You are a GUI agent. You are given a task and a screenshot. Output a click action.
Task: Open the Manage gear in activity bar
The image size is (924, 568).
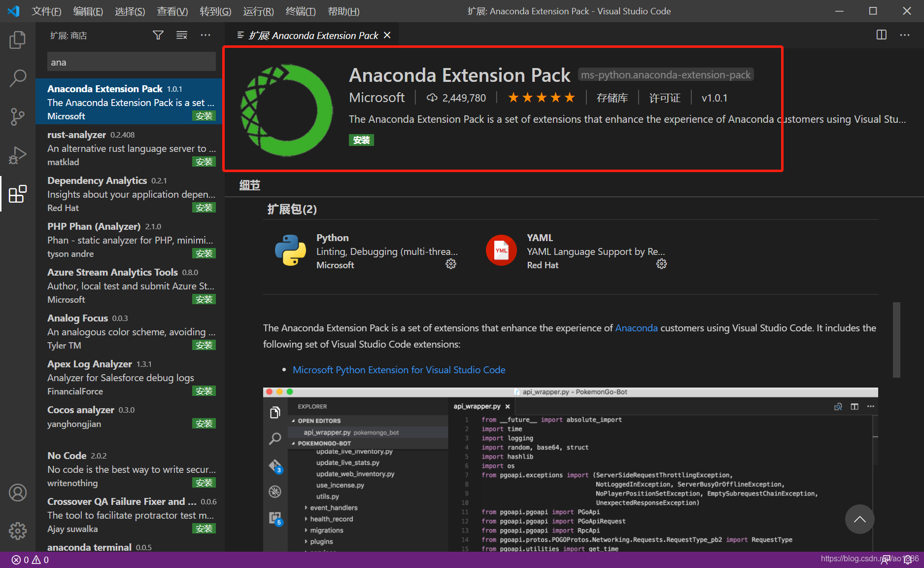coord(18,531)
